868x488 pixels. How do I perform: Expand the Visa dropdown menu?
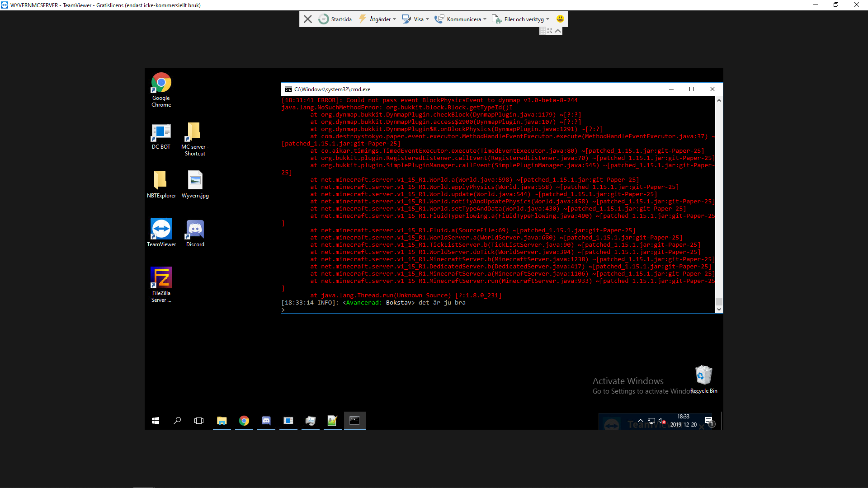415,19
